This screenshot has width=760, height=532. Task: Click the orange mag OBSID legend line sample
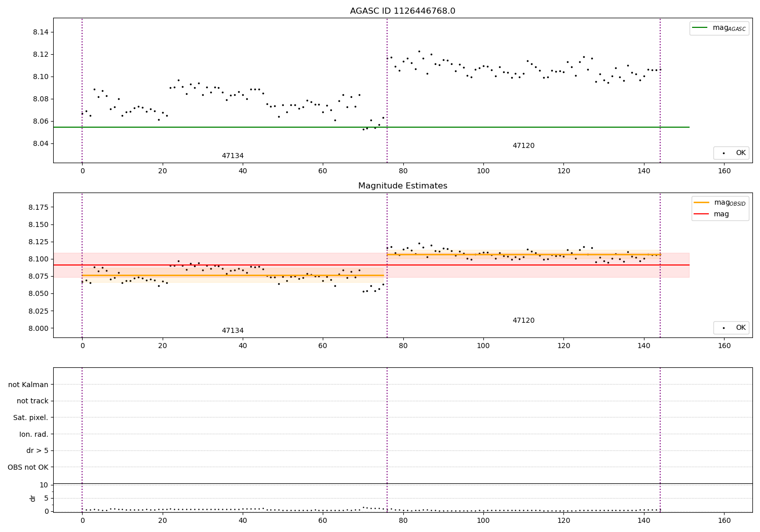pyautogui.click(x=701, y=203)
